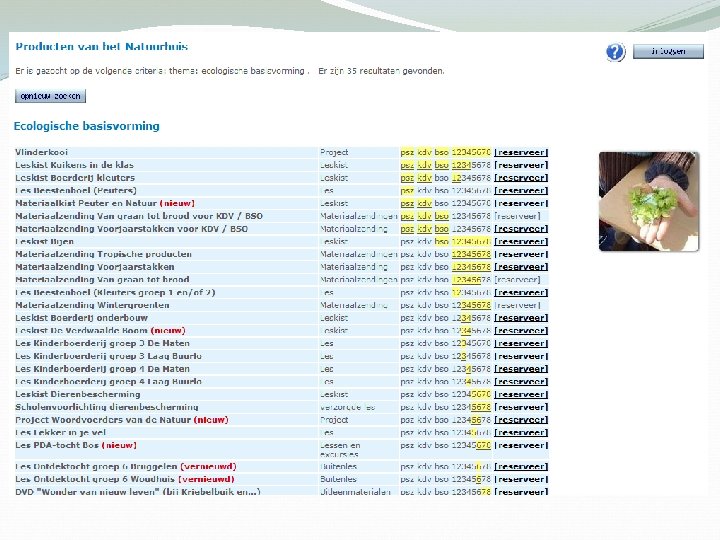Open Scholenvoorlichting dierenbescherming
This screenshot has height=540, width=720.
(107, 407)
